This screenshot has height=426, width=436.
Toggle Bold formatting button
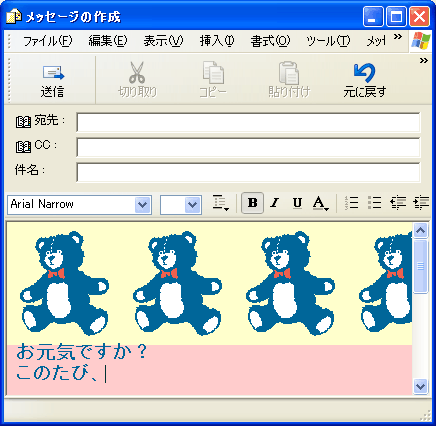[253, 203]
